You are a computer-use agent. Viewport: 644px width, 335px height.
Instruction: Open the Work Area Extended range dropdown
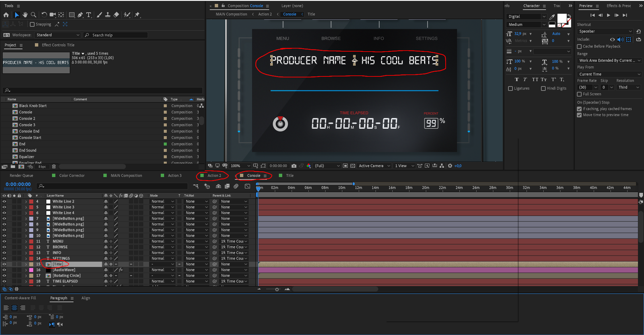point(610,60)
